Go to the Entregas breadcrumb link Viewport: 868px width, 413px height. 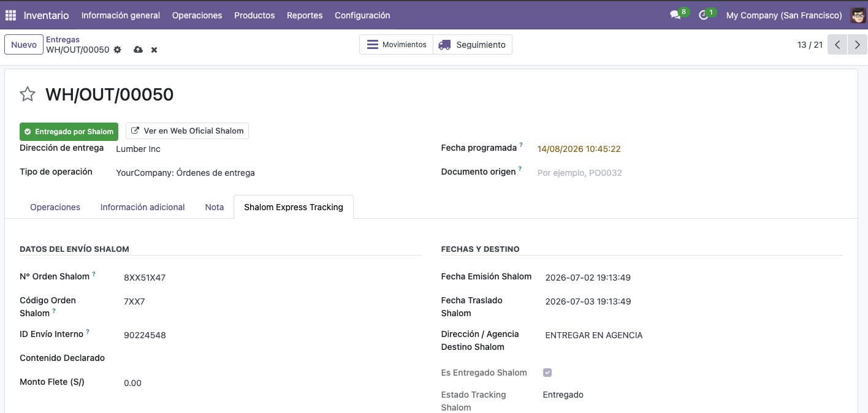(x=63, y=40)
